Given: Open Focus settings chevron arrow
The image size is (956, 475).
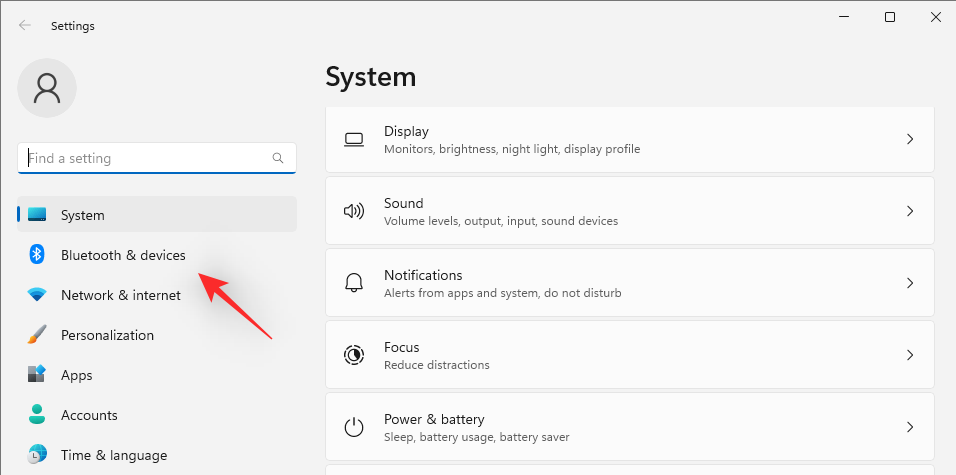Looking at the screenshot, I should click(x=910, y=355).
